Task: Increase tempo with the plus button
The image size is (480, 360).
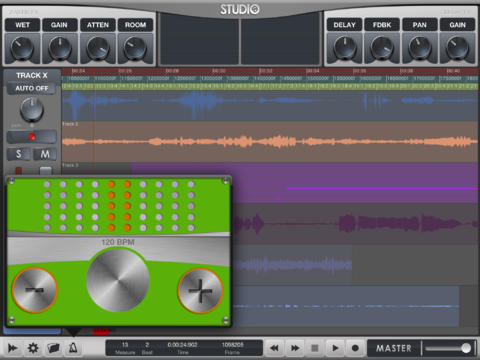Action: tap(200, 291)
